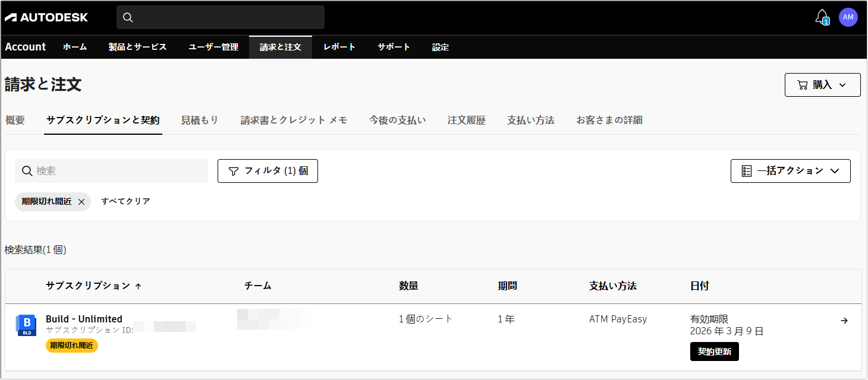Open the 支払い方法 tab
Screen dimensions: 868x380
click(531, 120)
